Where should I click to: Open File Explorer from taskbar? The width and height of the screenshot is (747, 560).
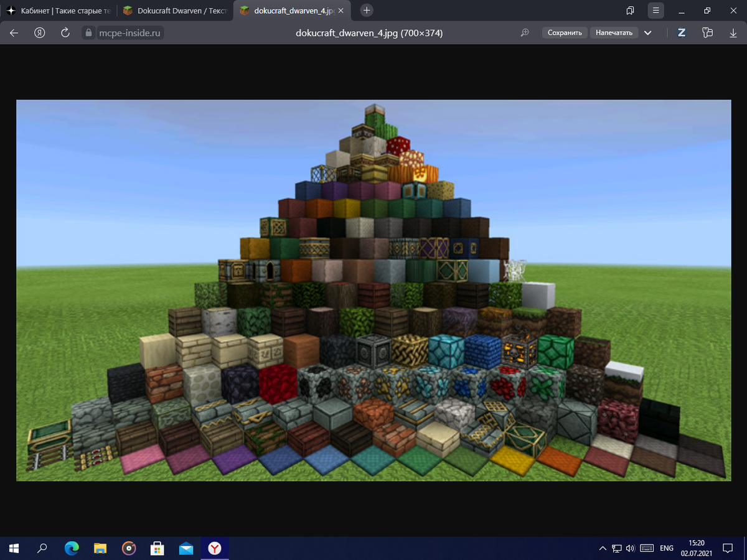[100, 548]
